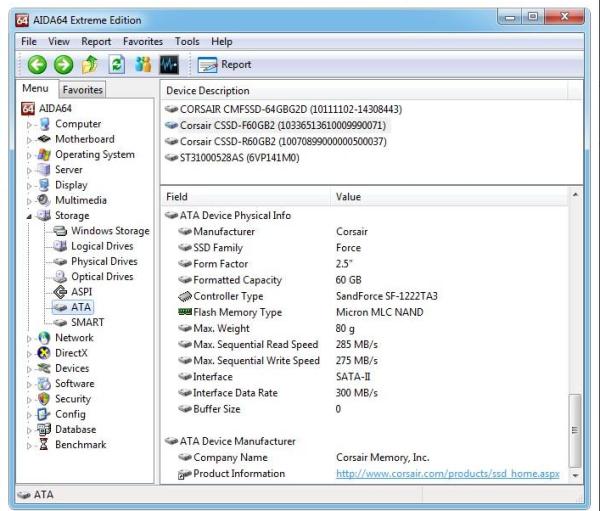Go back with the green left arrow
This screenshot has width=600, height=511.
(x=37, y=64)
